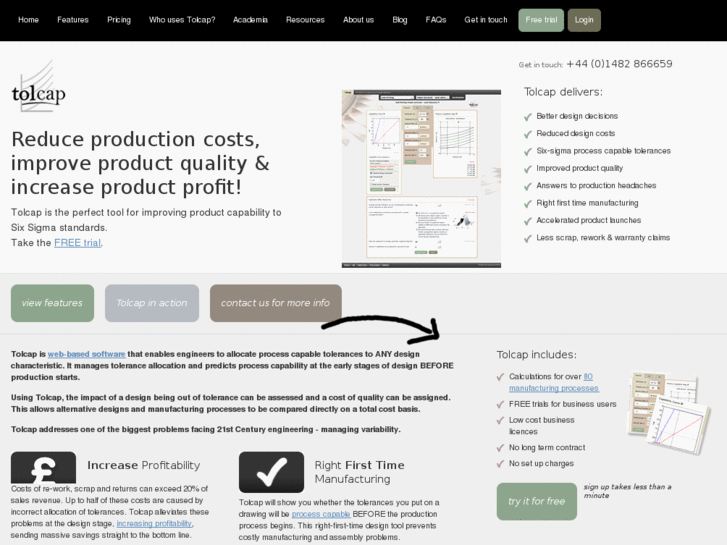The width and height of the screenshot is (727, 545).
Task: Click the tick beside Better design decisions
Action: tap(528, 116)
